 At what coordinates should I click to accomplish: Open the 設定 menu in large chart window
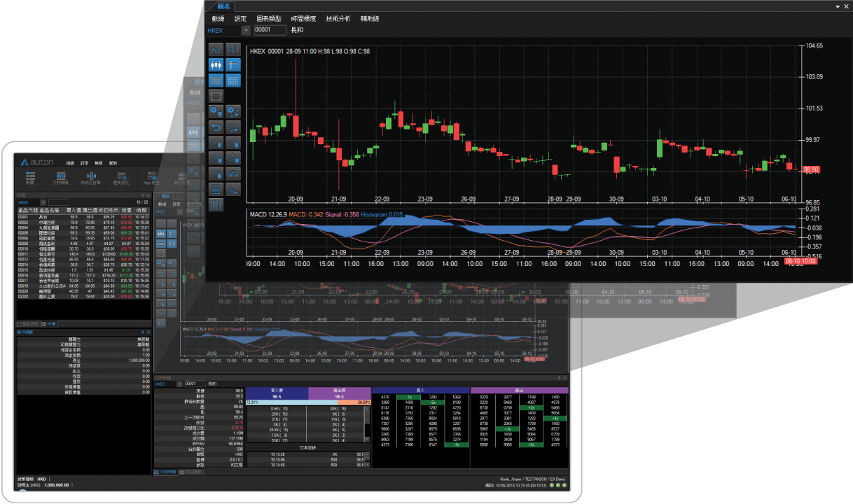click(240, 19)
